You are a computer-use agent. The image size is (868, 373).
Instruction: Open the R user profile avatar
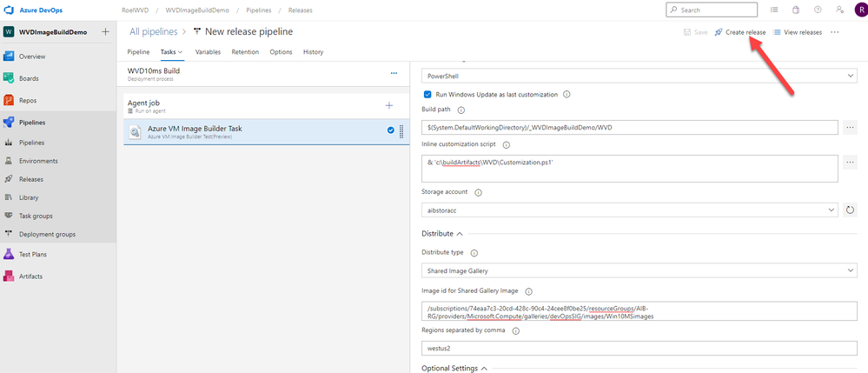(x=859, y=10)
